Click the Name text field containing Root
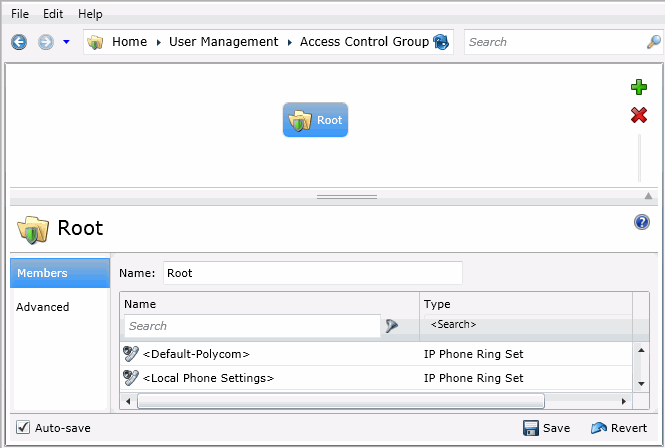Screen dimensions: 665x448 (312, 273)
